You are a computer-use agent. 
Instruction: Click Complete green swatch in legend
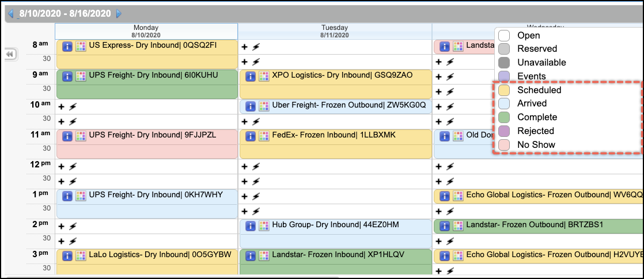tap(504, 117)
